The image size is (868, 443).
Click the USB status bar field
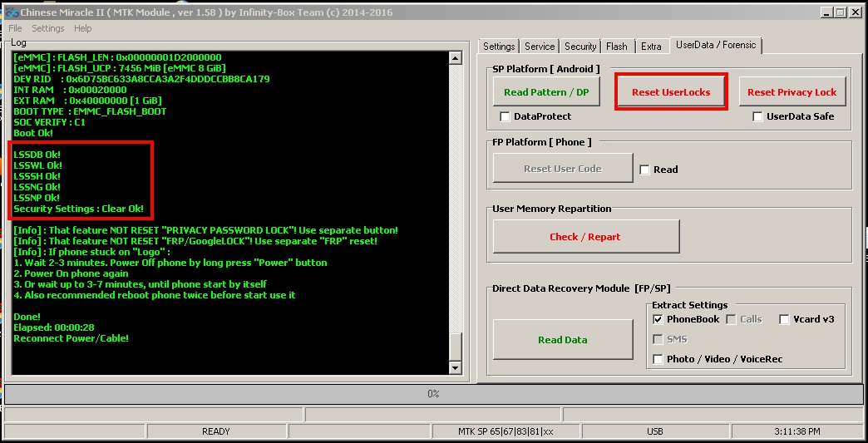655,431
